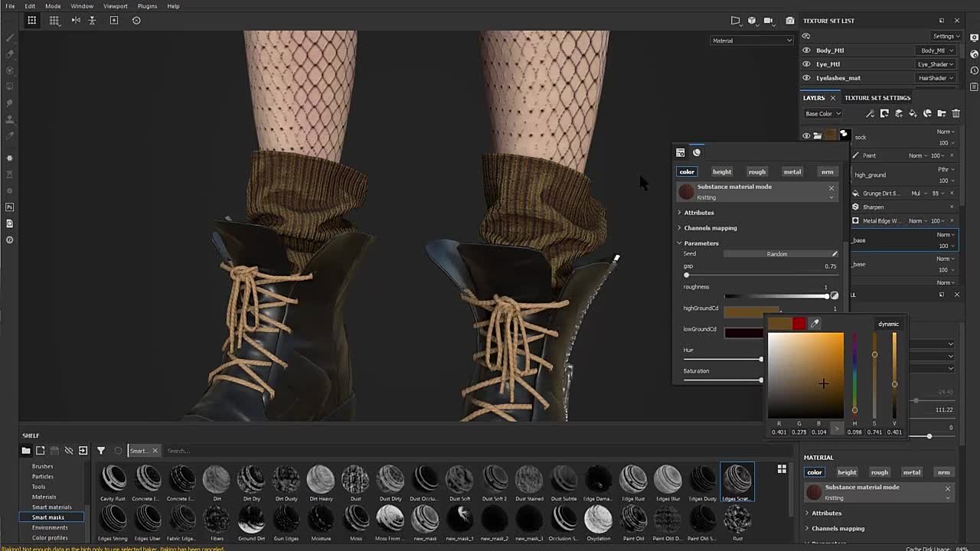Remove the Sharpen effect
Image resolution: width=980 pixels, height=551 pixels.
(x=952, y=207)
